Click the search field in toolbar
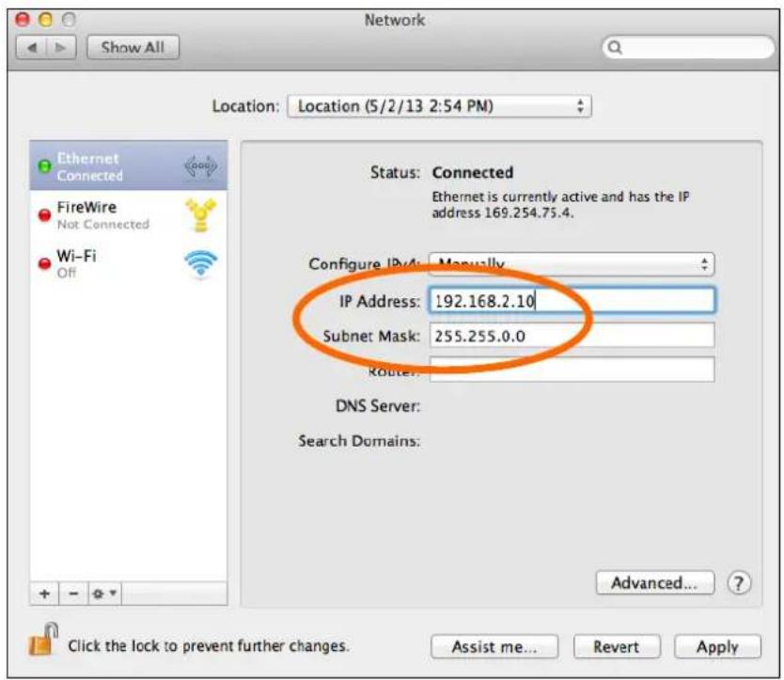Viewport: 784px width, 680px height. point(687,48)
